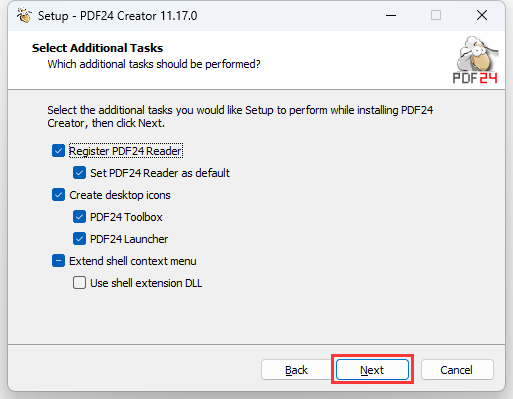Close the PDF24 Creator setup window

(x=482, y=15)
